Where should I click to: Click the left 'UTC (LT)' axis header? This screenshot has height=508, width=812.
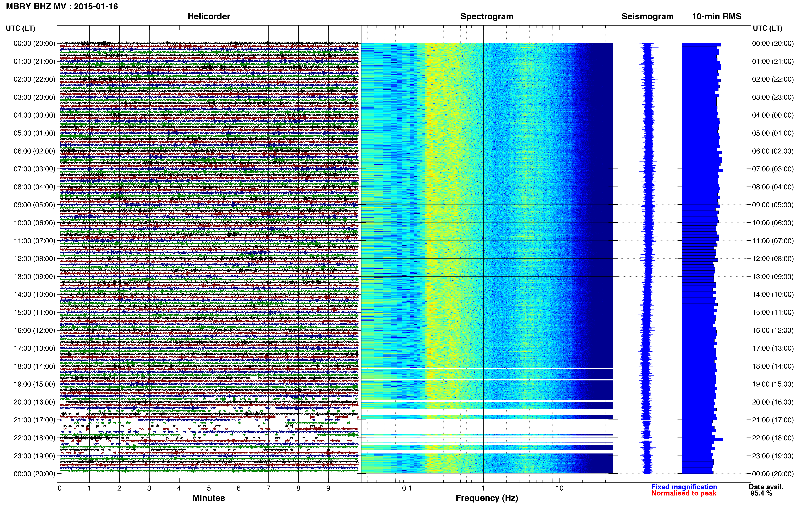click(21, 28)
